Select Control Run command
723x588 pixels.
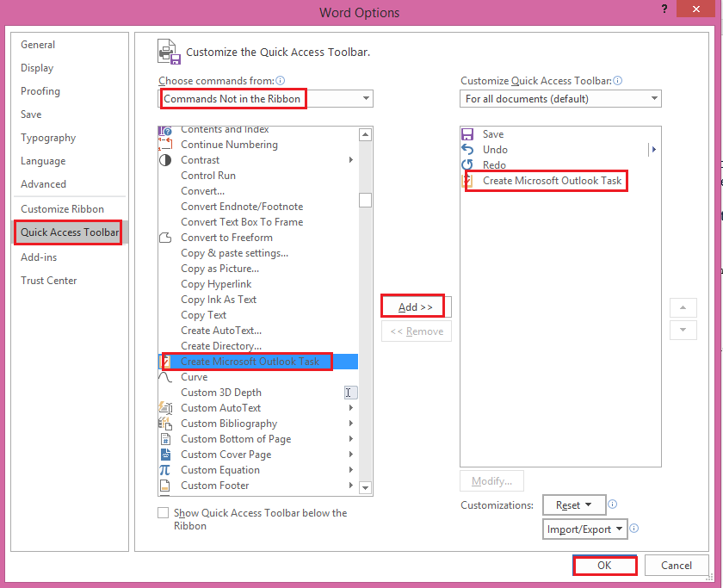click(257, 176)
